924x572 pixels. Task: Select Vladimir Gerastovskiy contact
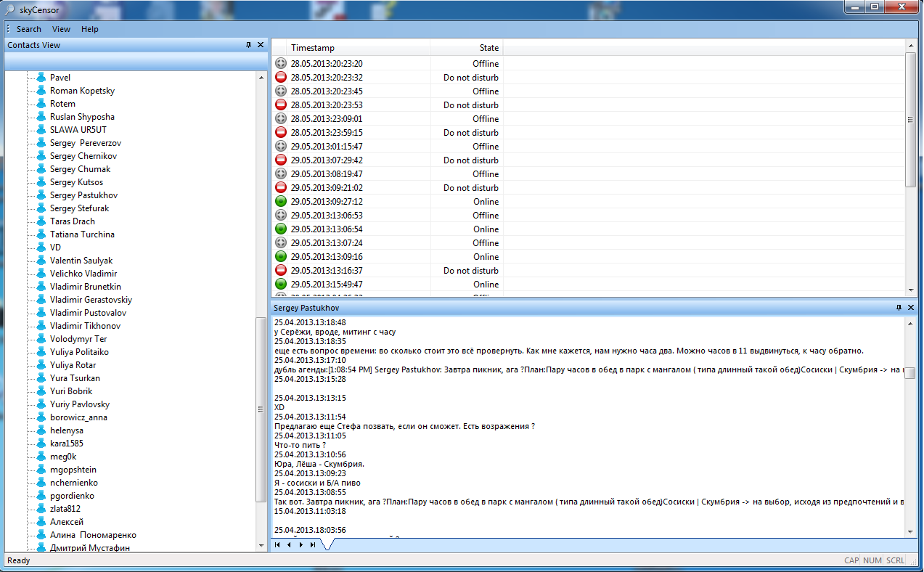click(91, 300)
